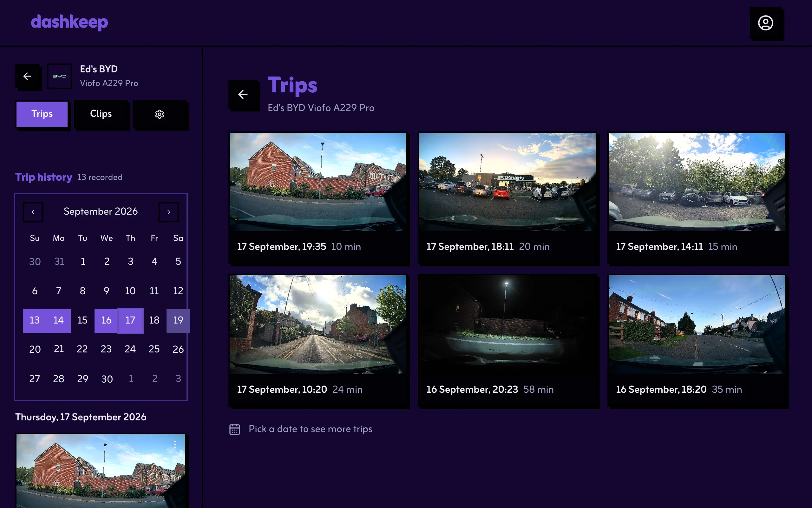Select 30 September in the calendar

tap(107, 379)
